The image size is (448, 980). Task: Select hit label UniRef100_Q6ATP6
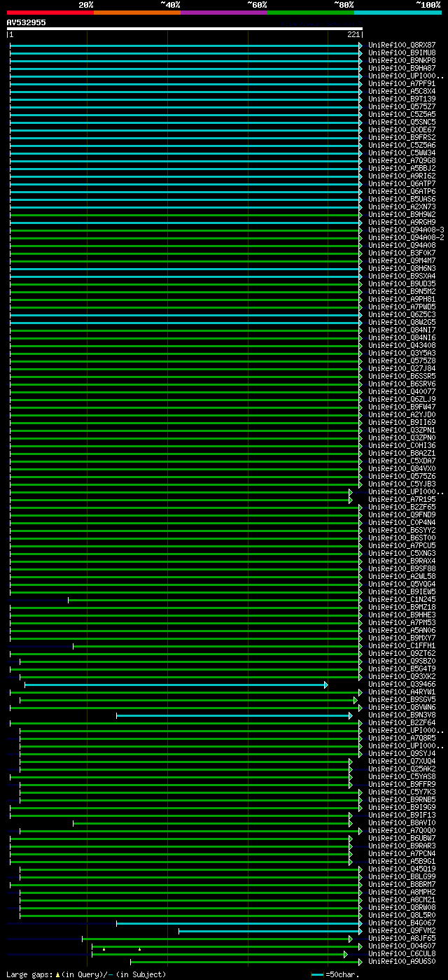click(x=402, y=191)
